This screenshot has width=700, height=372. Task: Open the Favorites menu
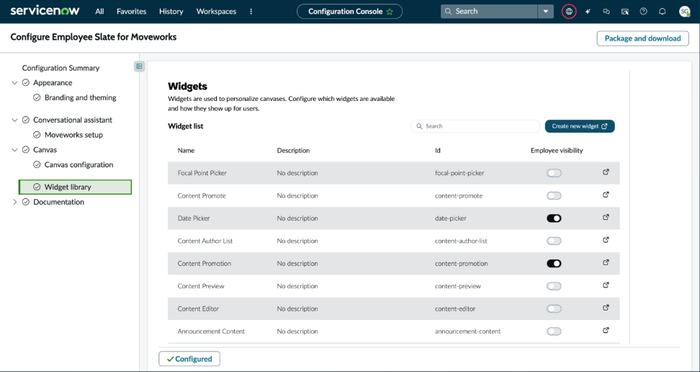(131, 12)
